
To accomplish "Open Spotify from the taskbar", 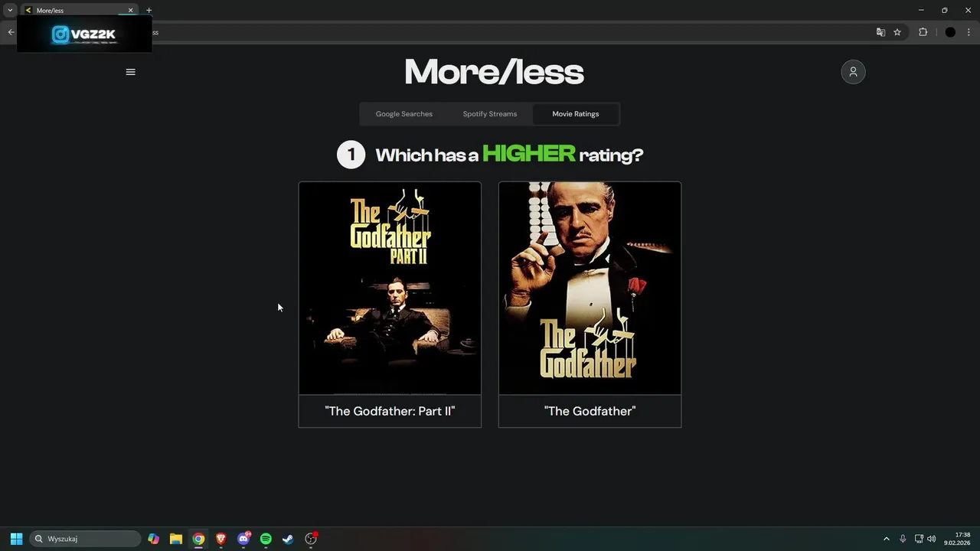I will click(266, 539).
